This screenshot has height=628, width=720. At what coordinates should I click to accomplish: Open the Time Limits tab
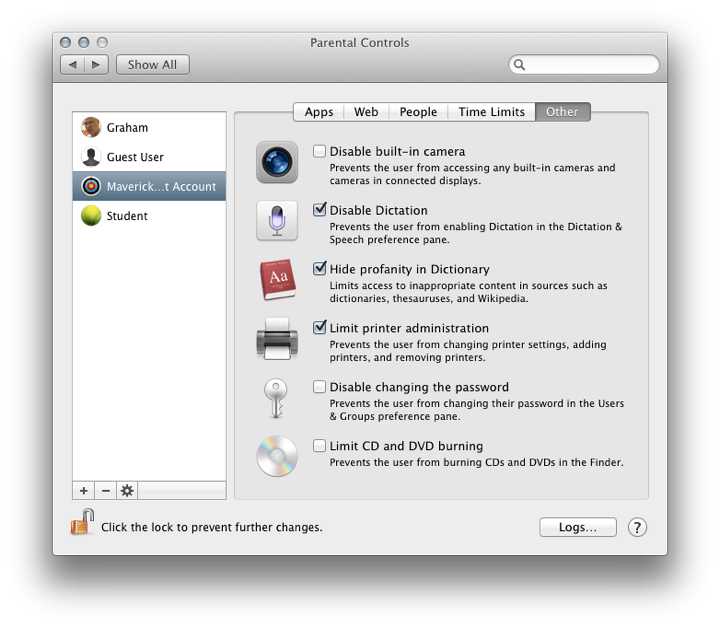pos(491,112)
